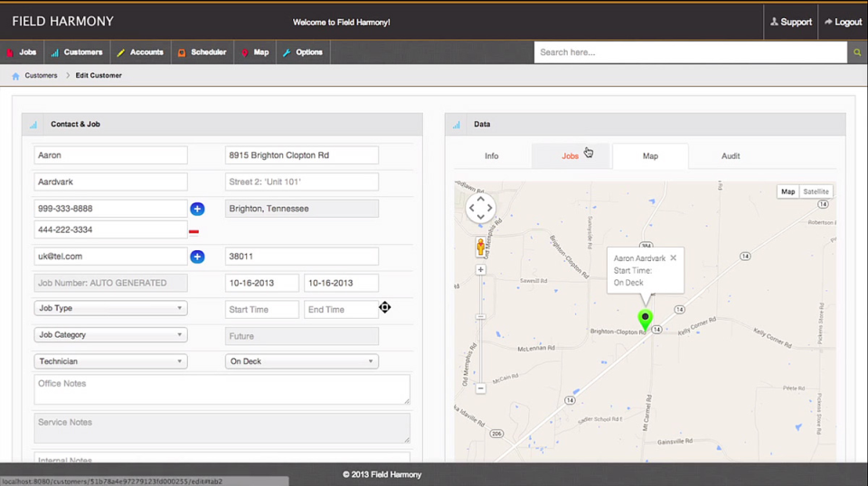Image resolution: width=868 pixels, height=486 pixels.
Task: Click the Start Time field
Action: [x=262, y=310]
